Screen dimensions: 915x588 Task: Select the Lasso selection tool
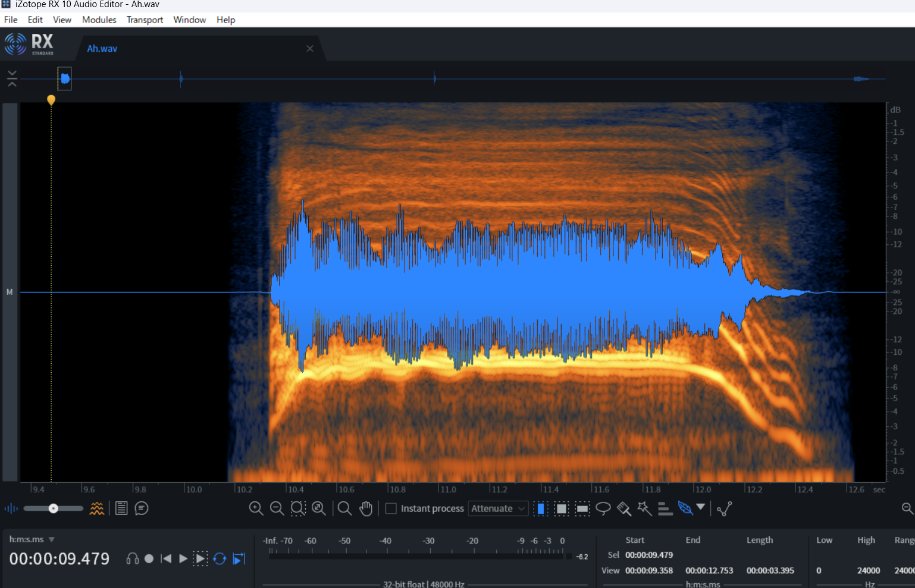pos(603,508)
